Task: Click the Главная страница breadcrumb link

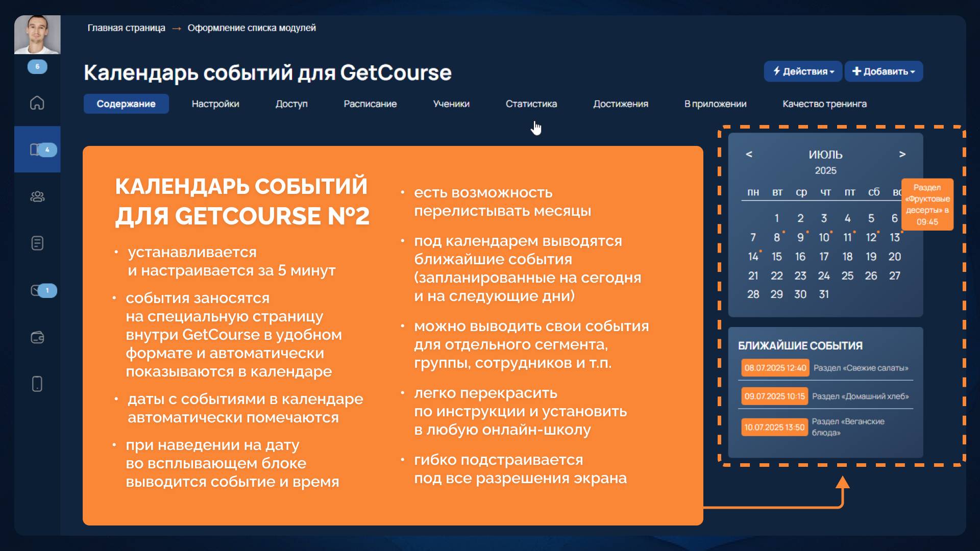Action: click(x=126, y=28)
